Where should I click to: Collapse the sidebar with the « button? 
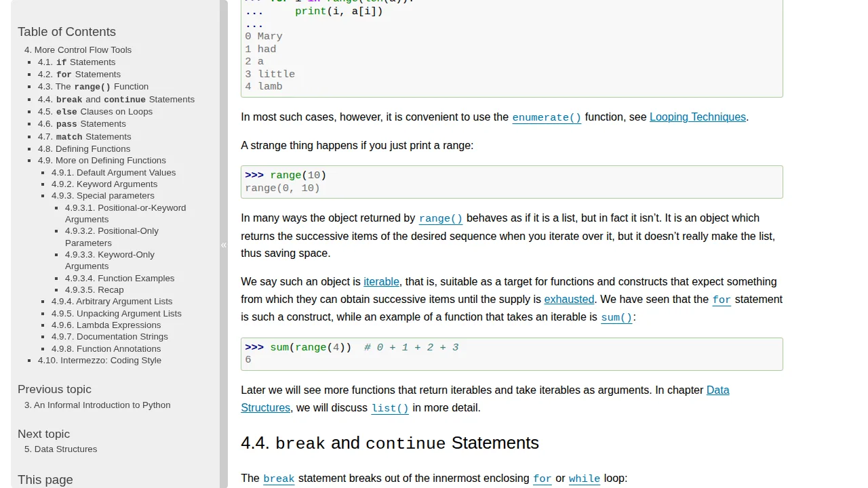(224, 245)
